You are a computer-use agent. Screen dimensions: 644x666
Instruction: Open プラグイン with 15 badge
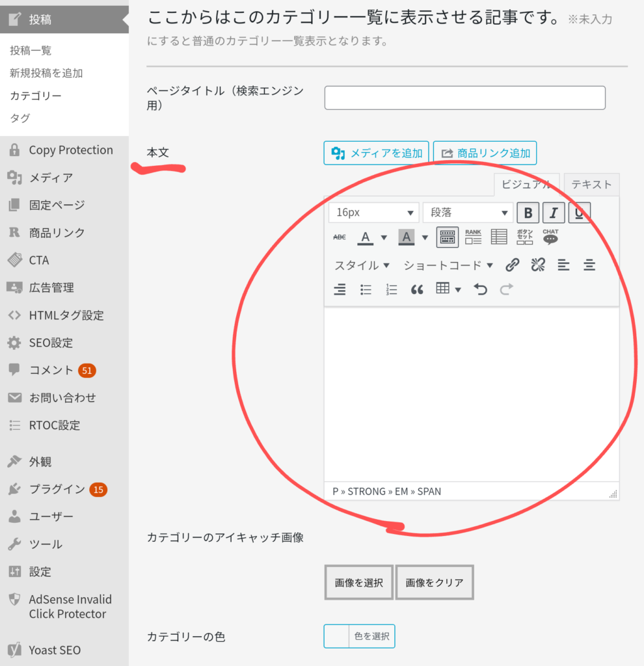[x=64, y=489]
